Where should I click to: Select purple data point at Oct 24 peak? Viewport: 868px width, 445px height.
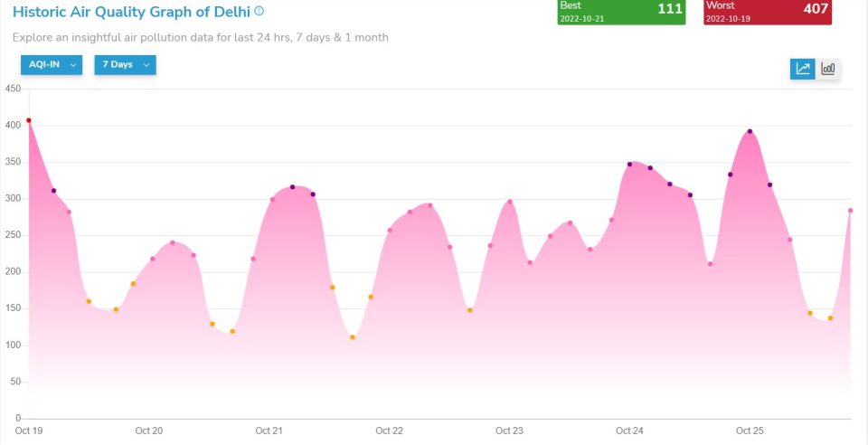click(629, 164)
